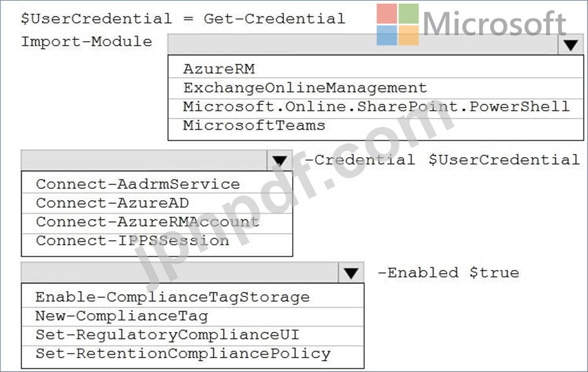
Task: Choose the Connect-IPPSSession option
Action: [x=157, y=241]
